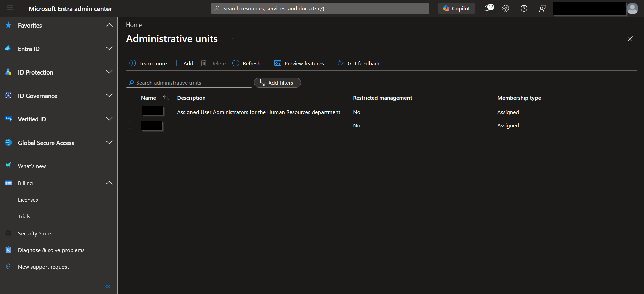This screenshot has width=644, height=294.
Task: Sort by the Name column arrows
Action: [166, 98]
